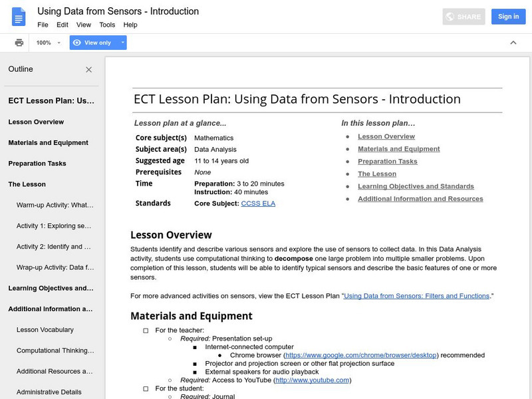This screenshot has width=532, height=399.
Task: Click the document title text
Action: pos(118,11)
